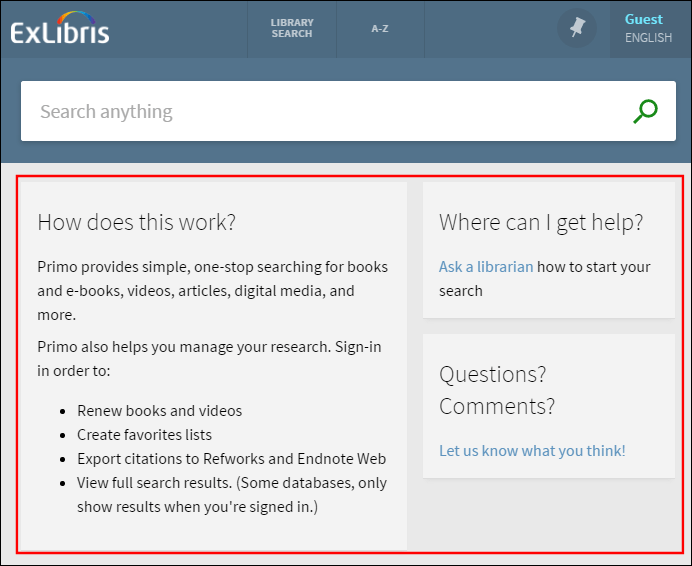The height and width of the screenshot is (566, 692).
Task: Select the How does this work? heading
Action: coord(136,222)
